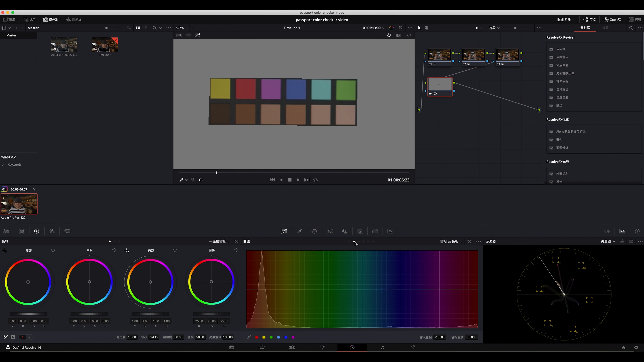644x362 pixels.
Task: Open the Curves palette icon
Action: (284, 231)
